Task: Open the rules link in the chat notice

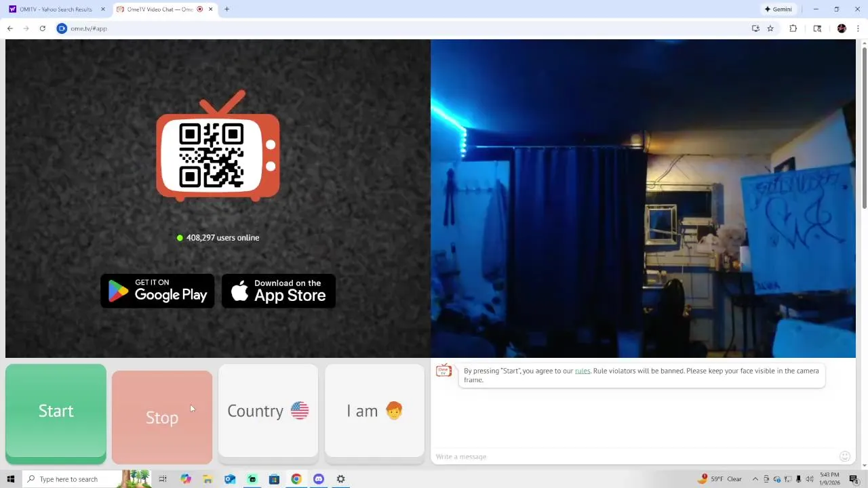Action: [583, 371]
